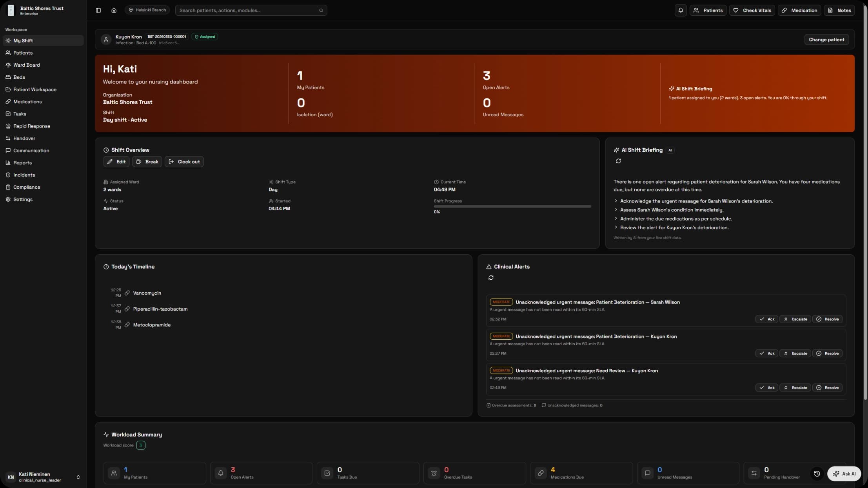Screen dimensions: 868x488
Task: Acknowledge the Sarah Wilson deterioration alert
Action: tap(767, 319)
